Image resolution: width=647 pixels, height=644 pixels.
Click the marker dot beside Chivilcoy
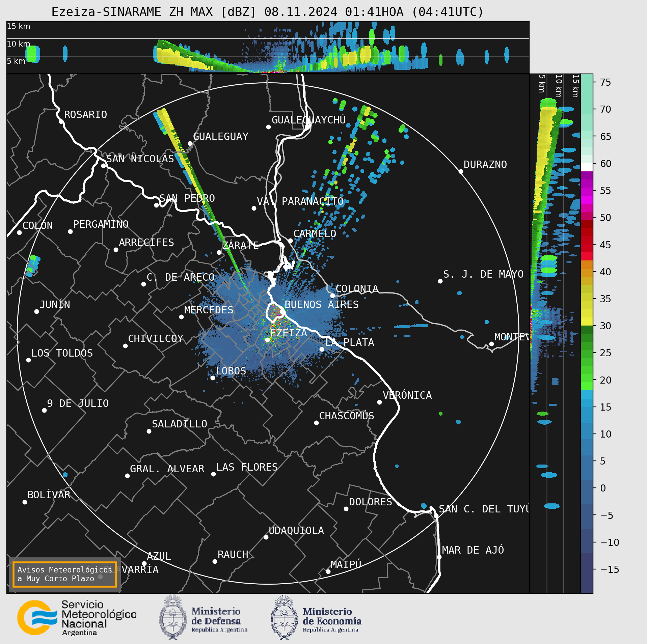(x=125, y=346)
